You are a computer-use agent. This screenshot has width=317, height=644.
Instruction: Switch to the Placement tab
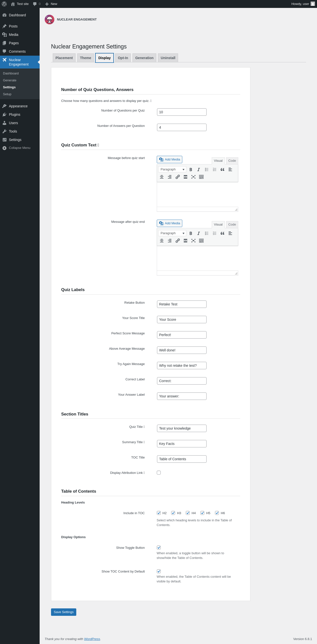coord(64,58)
